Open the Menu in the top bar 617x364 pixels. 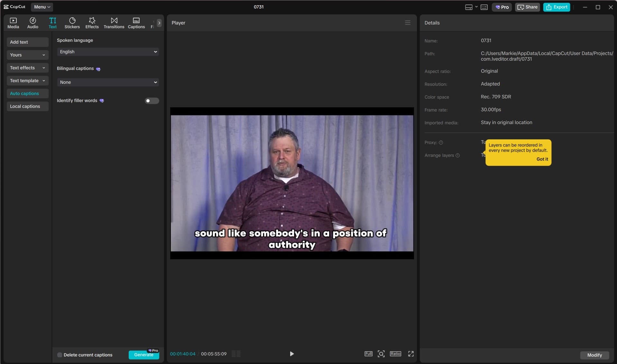(42, 7)
